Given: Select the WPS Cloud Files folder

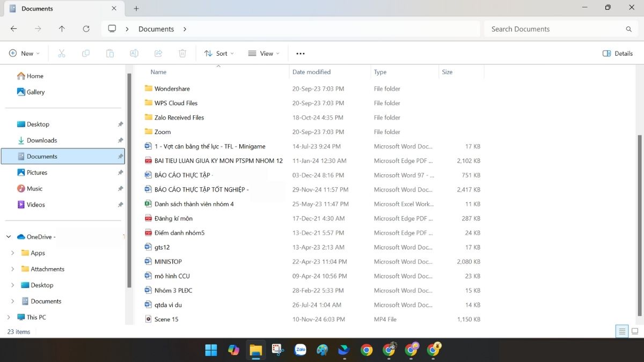Looking at the screenshot, I should [176, 103].
